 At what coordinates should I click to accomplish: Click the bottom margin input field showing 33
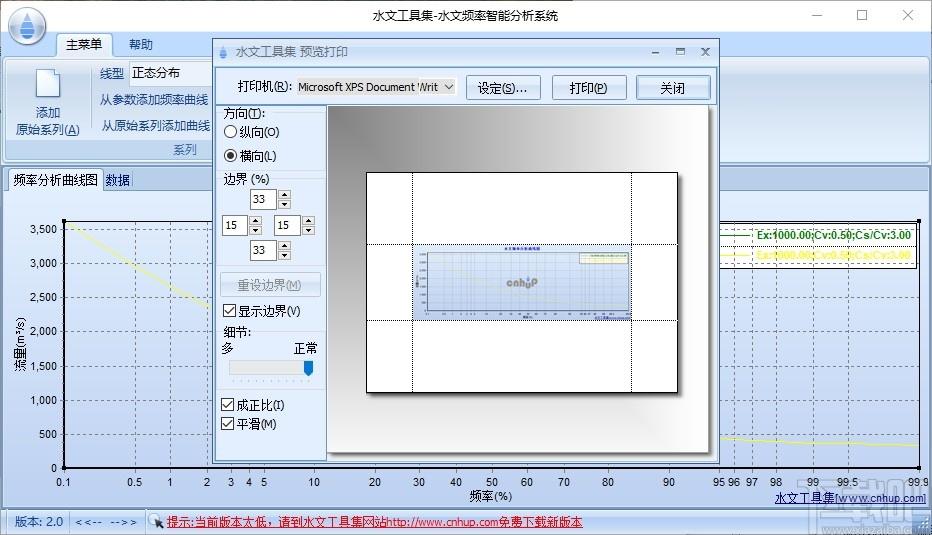click(263, 250)
